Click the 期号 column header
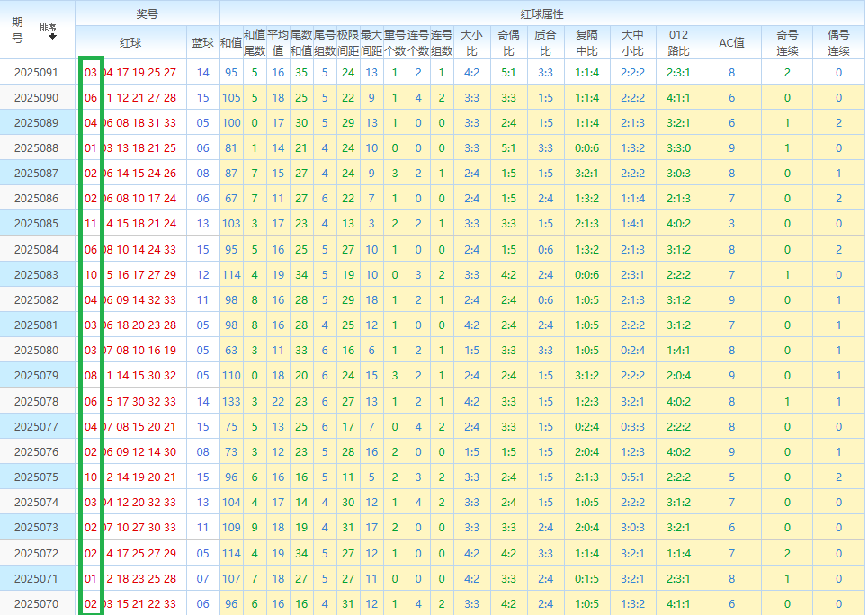The height and width of the screenshot is (615, 868). (x=18, y=30)
